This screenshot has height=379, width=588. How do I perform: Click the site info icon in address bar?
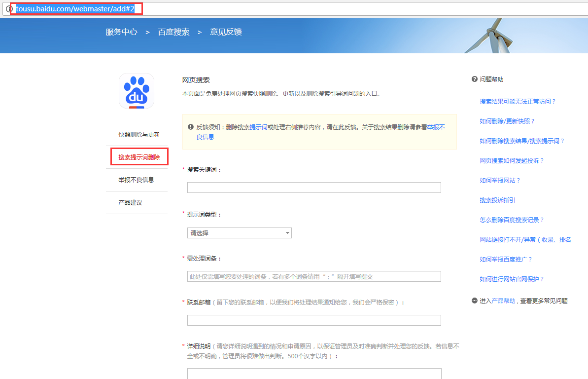pos(8,9)
